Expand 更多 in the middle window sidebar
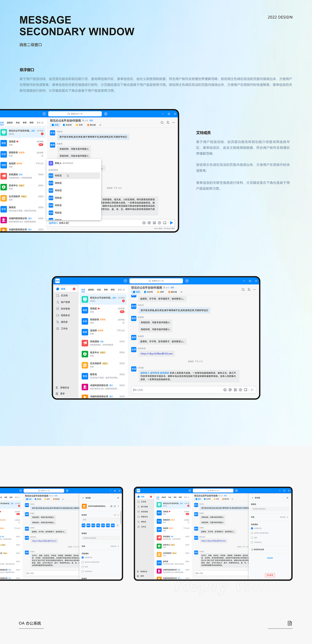 pyautogui.click(x=60, y=393)
